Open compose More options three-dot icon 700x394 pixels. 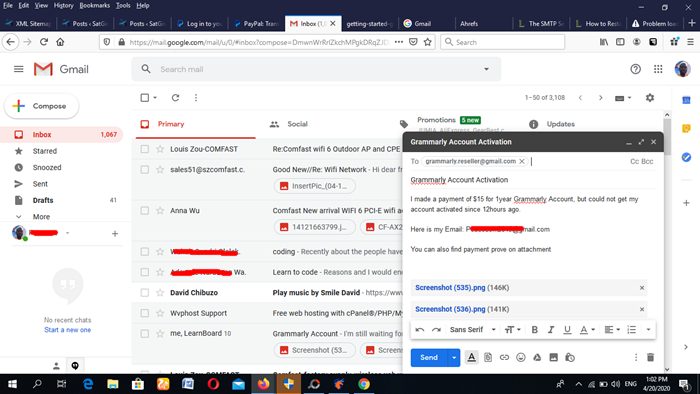coord(636,357)
